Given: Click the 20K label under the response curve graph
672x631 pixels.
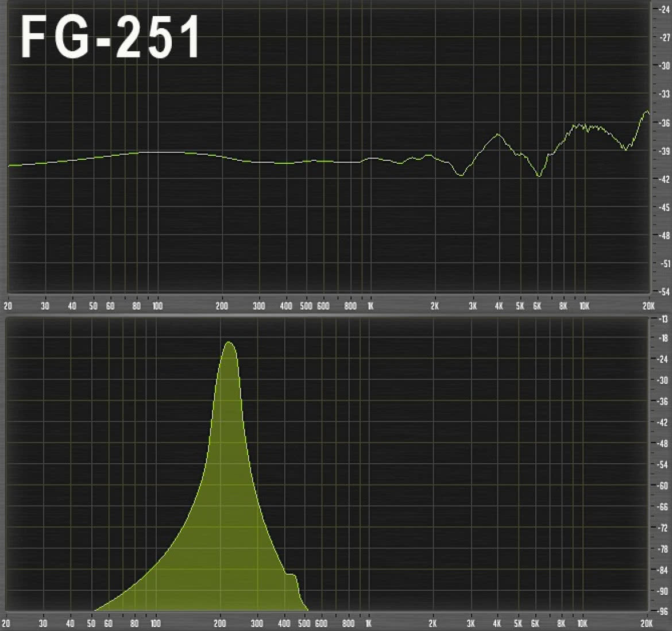Looking at the screenshot, I should pyautogui.click(x=649, y=306).
